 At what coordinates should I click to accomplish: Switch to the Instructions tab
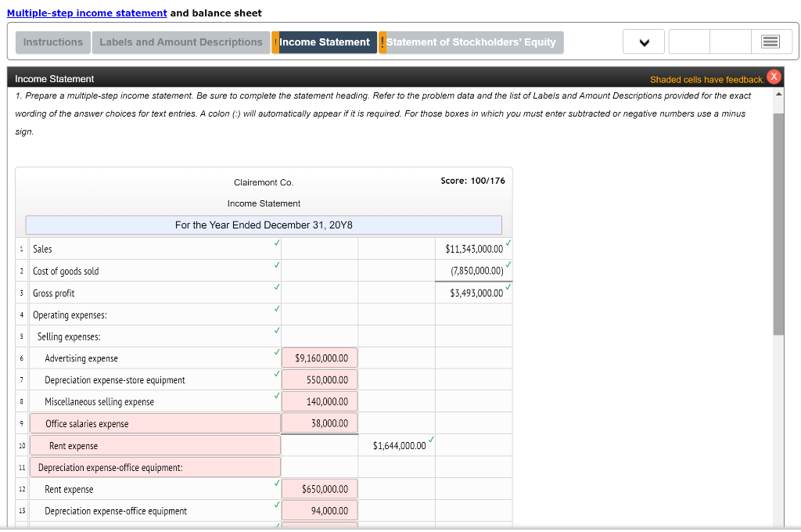52,42
